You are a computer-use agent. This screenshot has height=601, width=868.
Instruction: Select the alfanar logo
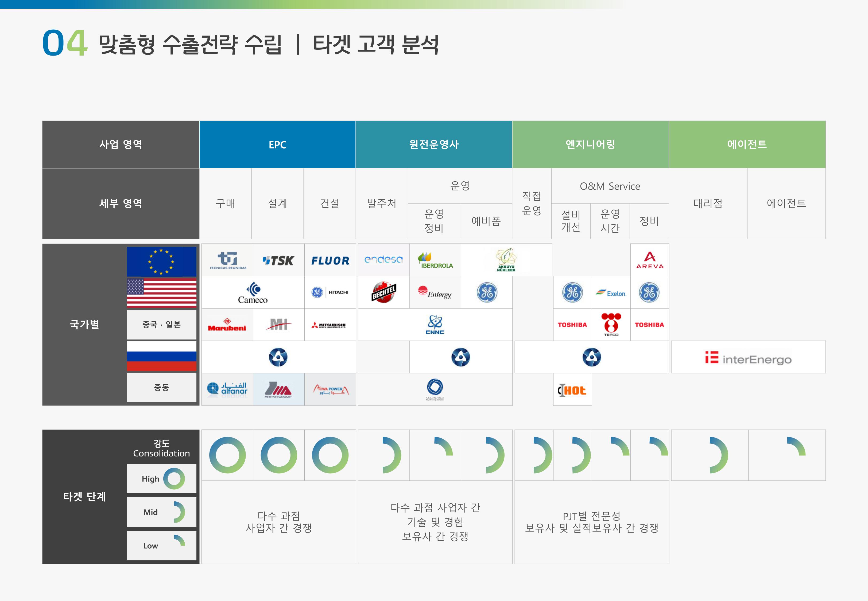pyautogui.click(x=227, y=389)
